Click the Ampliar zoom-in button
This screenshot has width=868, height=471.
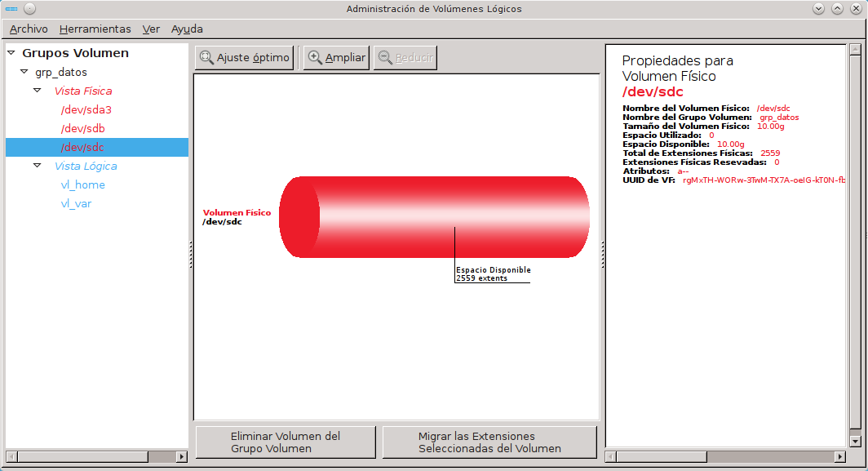click(336, 58)
